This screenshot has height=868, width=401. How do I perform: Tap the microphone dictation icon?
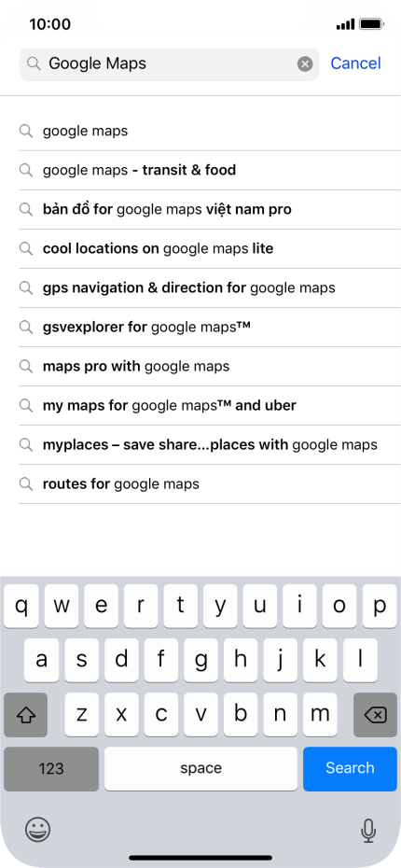[x=367, y=831]
